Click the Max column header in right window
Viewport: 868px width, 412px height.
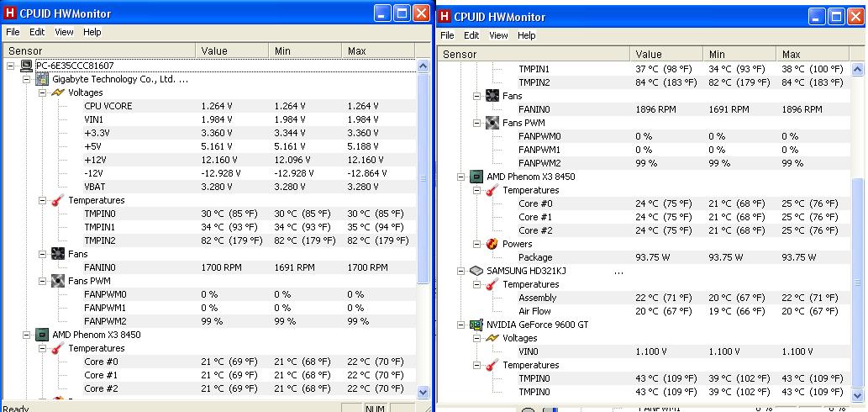(813, 55)
